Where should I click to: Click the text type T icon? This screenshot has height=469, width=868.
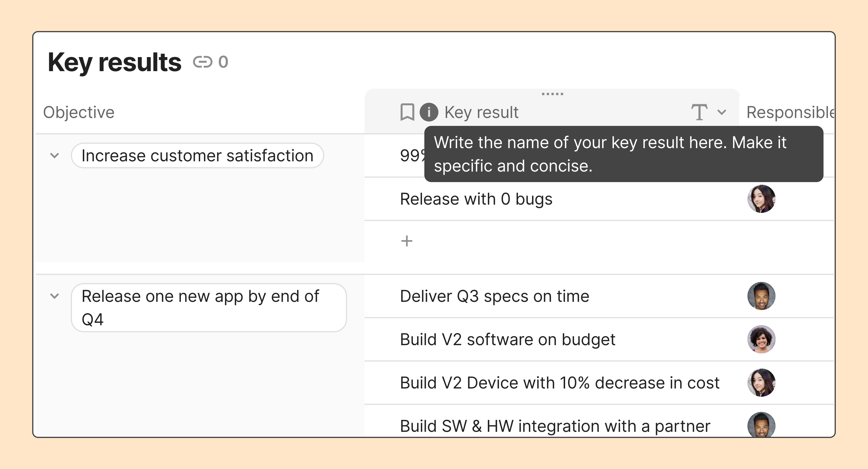pyautogui.click(x=699, y=112)
